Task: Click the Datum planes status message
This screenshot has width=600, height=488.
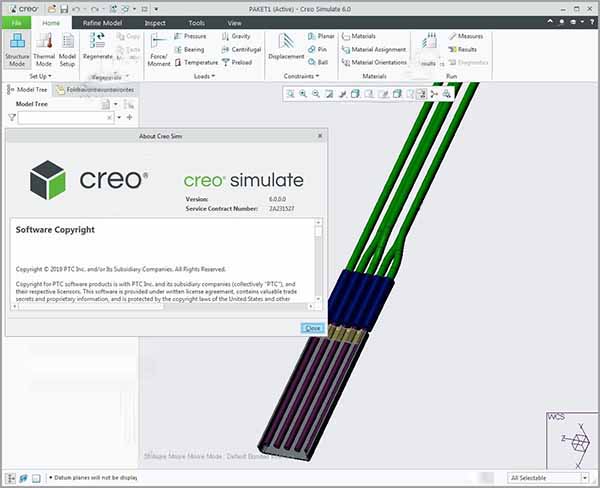Action: point(96,478)
